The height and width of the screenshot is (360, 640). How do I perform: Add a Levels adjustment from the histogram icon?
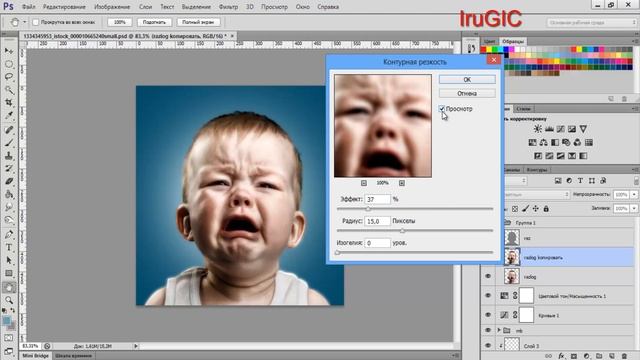coord(549,129)
